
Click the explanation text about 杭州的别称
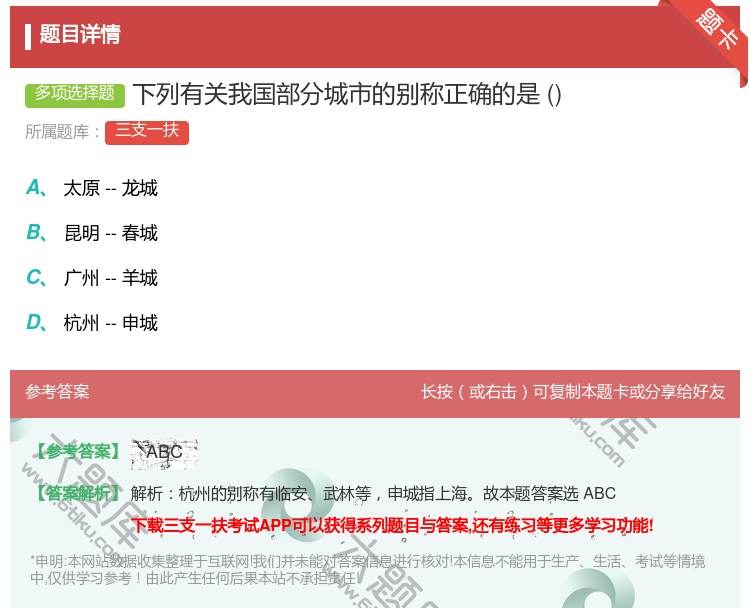coord(373,494)
